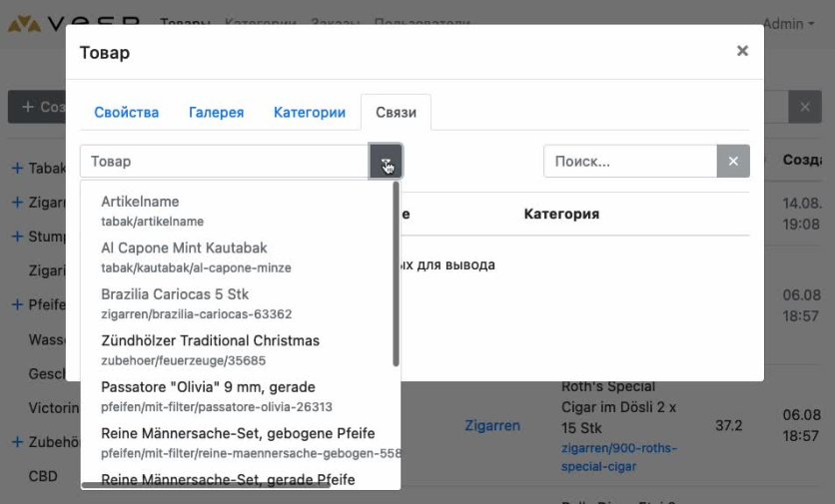This screenshot has width=835, height=504.
Task: Expand the Zigarren tree node plus
Action: tap(17, 203)
